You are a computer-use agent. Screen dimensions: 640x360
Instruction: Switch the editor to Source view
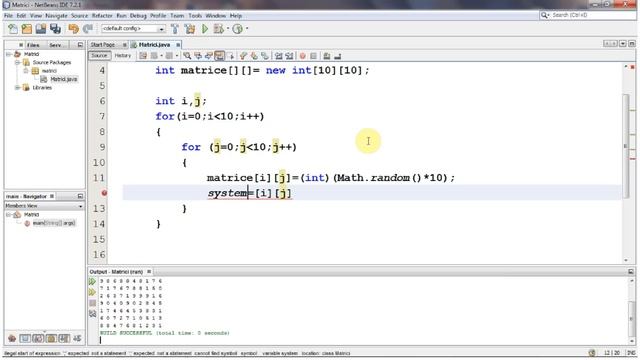click(x=99, y=56)
